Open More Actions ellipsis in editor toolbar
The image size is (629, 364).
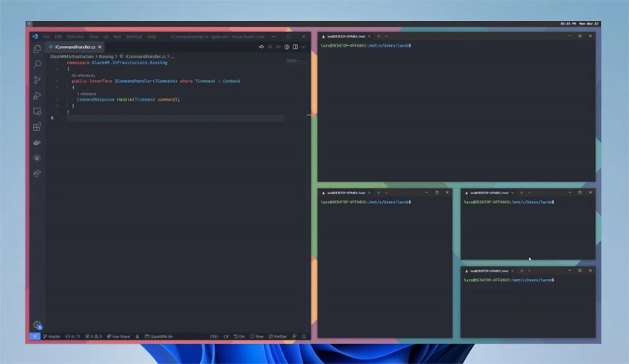click(304, 47)
